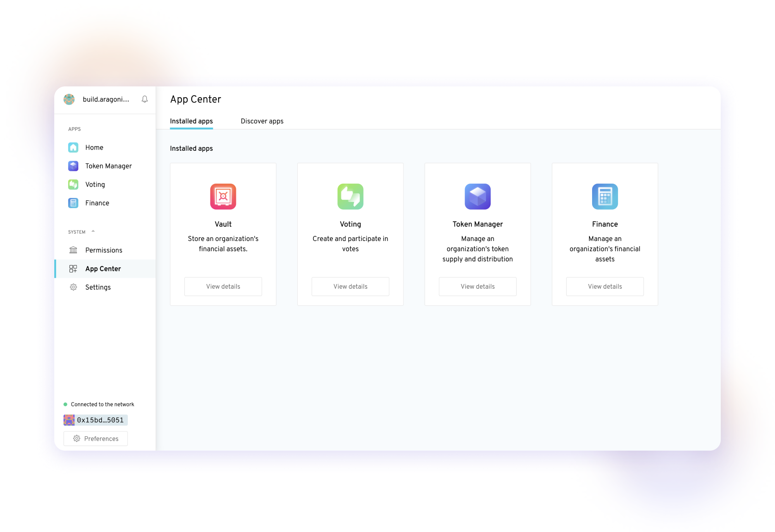775x532 pixels.
Task: Switch to Discover apps tab
Action: pyautogui.click(x=262, y=121)
